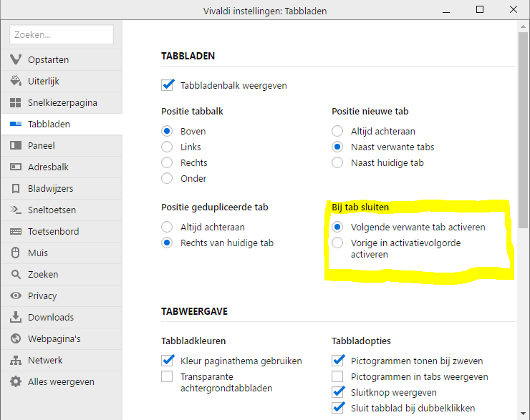Open the Opstarten settings section
530x420 pixels.
(62, 60)
